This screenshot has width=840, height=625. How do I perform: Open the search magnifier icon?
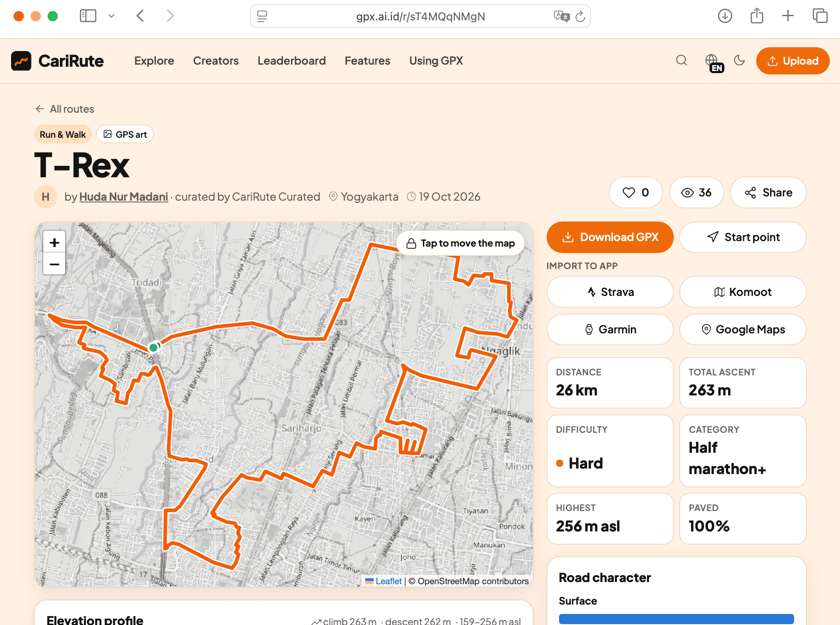(681, 60)
